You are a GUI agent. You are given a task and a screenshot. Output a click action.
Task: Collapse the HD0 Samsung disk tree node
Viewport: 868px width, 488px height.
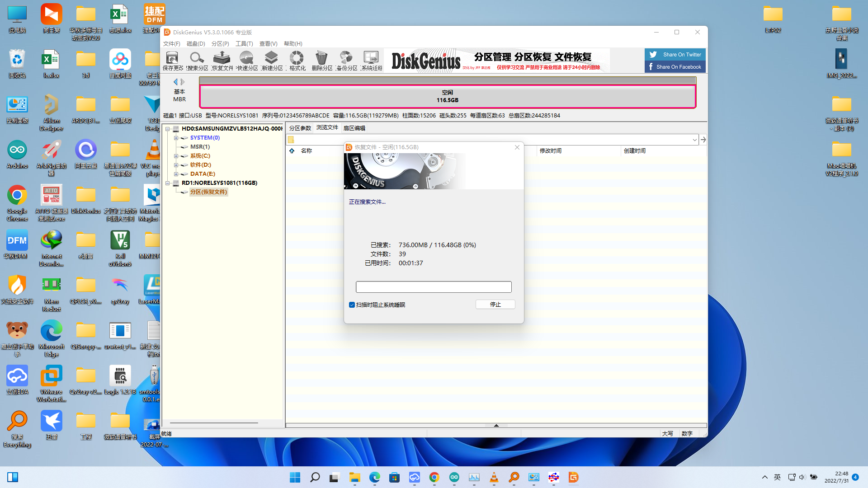pos(168,129)
